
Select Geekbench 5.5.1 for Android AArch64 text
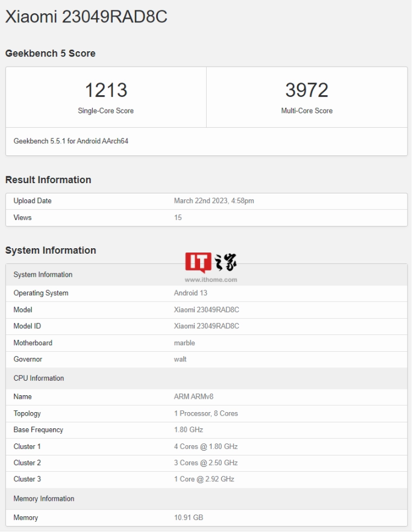(x=71, y=141)
